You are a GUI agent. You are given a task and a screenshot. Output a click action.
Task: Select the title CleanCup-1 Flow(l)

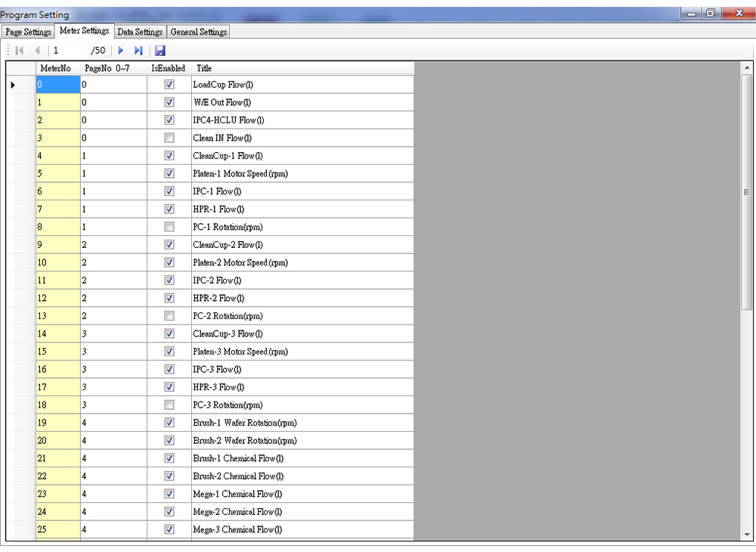(x=228, y=156)
